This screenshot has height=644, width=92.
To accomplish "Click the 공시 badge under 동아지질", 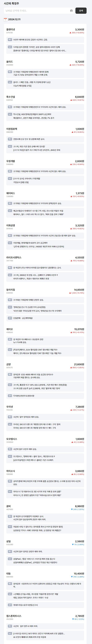I will coord(10,318).
